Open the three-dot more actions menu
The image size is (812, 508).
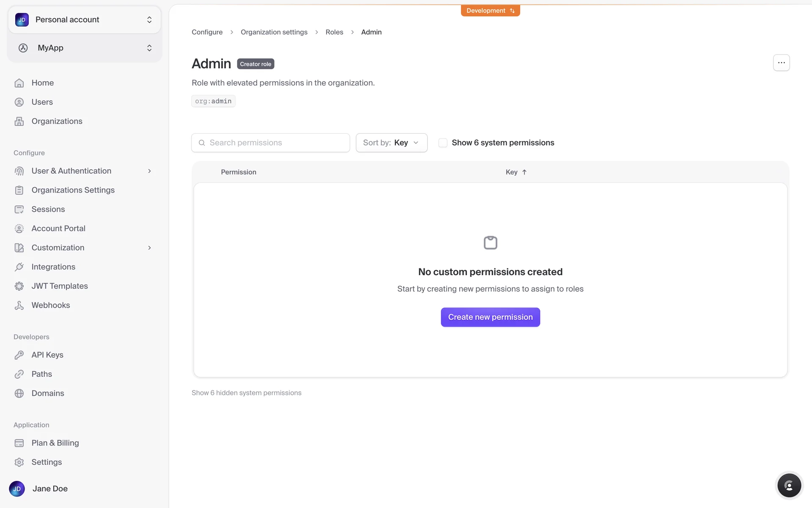781,63
